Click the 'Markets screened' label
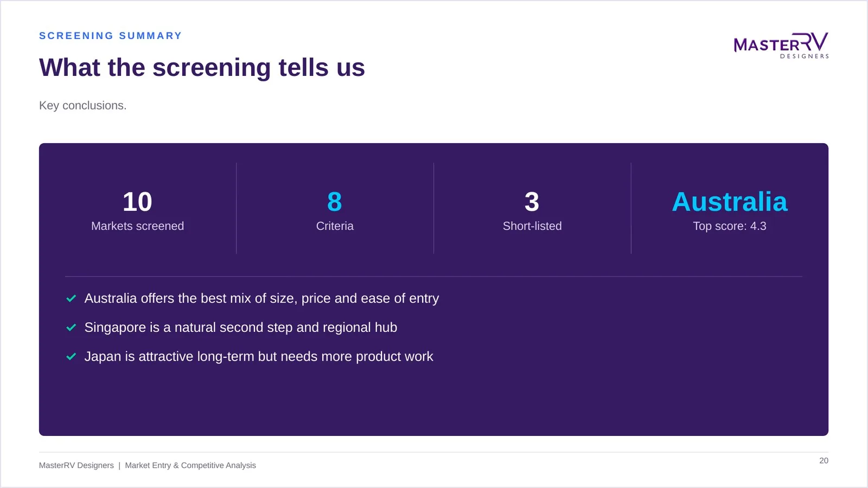868x488 pixels. [x=137, y=226]
